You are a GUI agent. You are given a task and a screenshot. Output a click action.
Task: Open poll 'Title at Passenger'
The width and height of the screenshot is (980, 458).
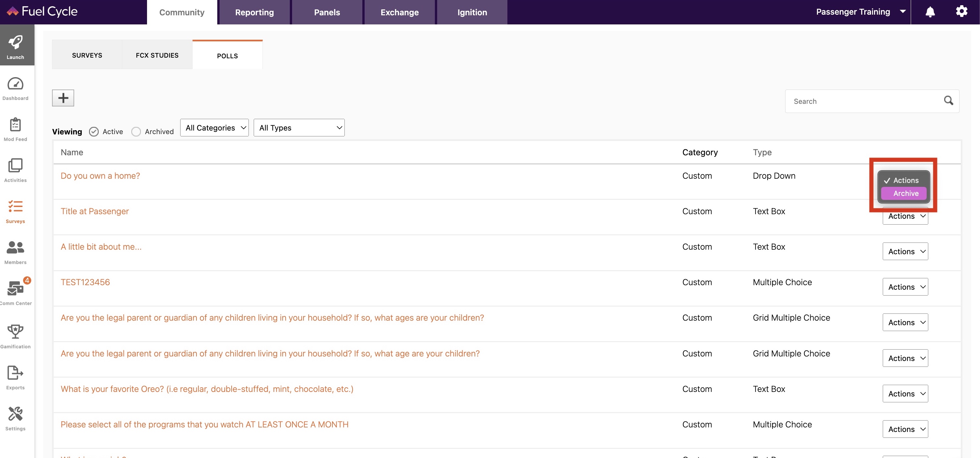pyautogui.click(x=95, y=211)
